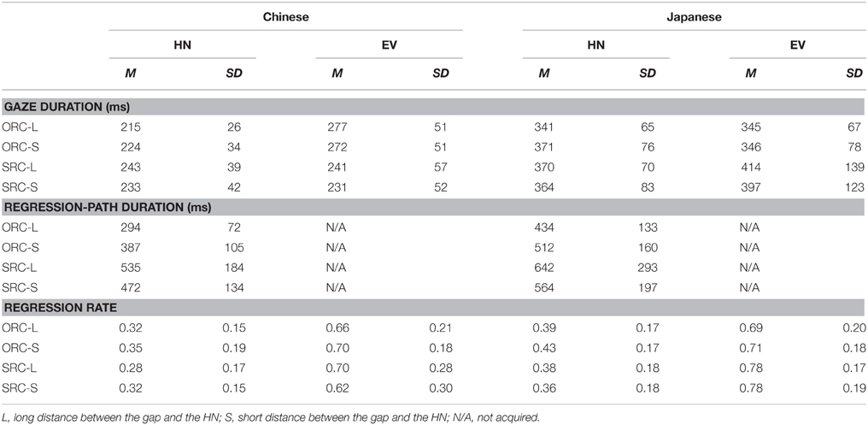
Task: Click the HN subheader under Chinese
Action: tap(182, 44)
